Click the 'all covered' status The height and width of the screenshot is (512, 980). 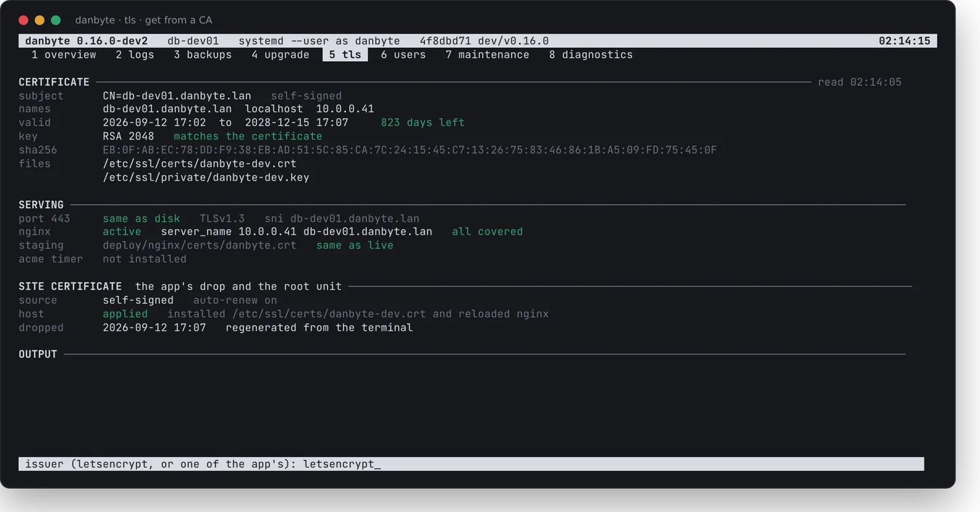(x=488, y=232)
